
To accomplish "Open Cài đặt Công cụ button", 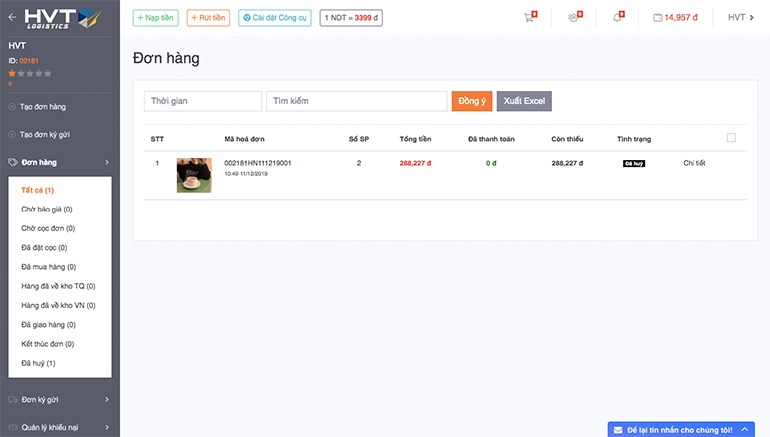I will [x=275, y=18].
